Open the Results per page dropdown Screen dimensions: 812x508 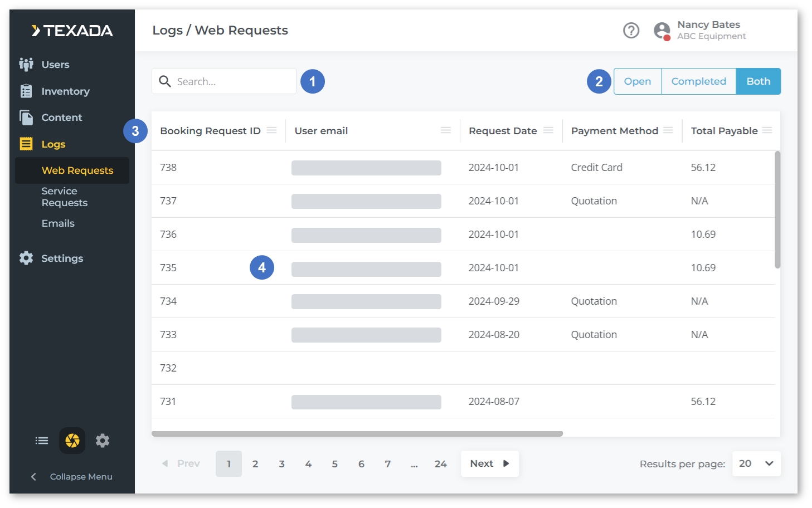(x=756, y=463)
